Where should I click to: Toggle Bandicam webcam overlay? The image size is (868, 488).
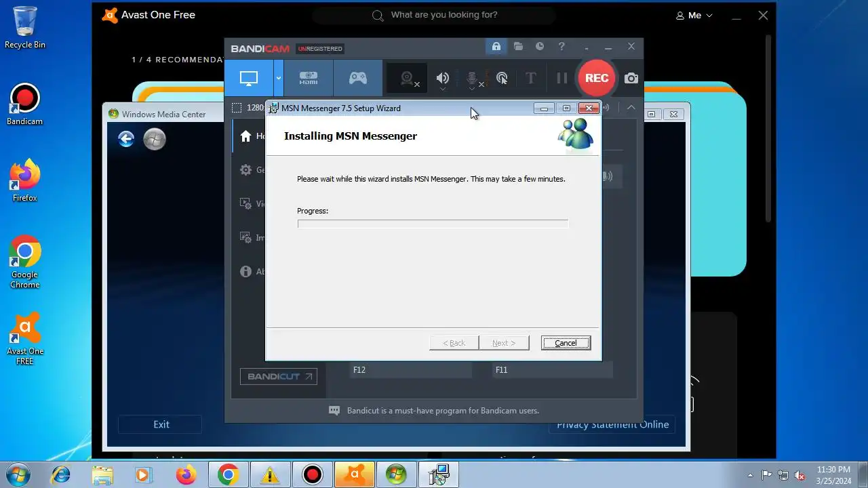click(x=408, y=79)
